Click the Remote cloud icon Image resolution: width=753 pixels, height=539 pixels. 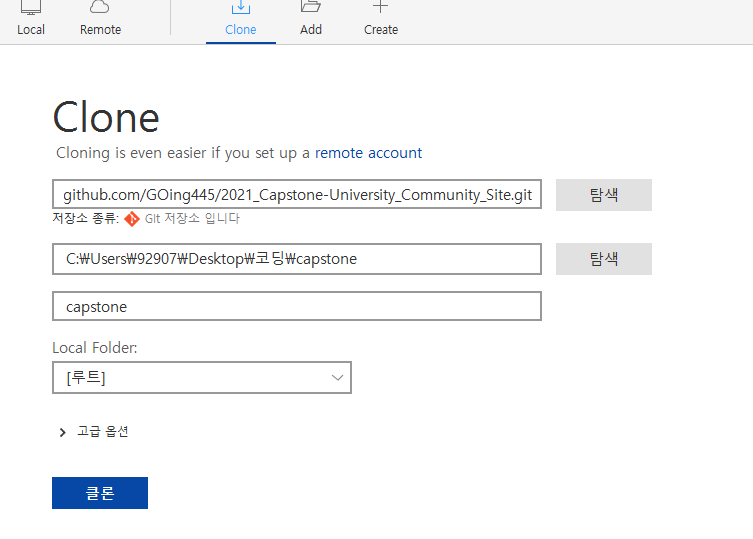pyautogui.click(x=100, y=7)
